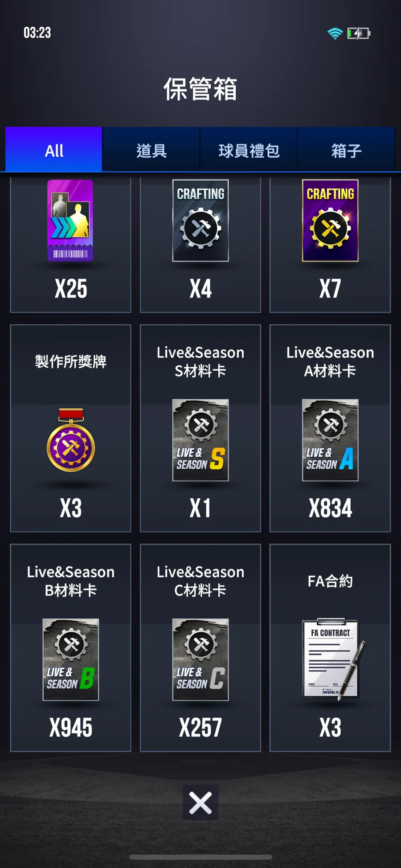The width and height of the screenshot is (401, 868).
Task: Open the 球員禮包 tab
Action: pos(249,150)
